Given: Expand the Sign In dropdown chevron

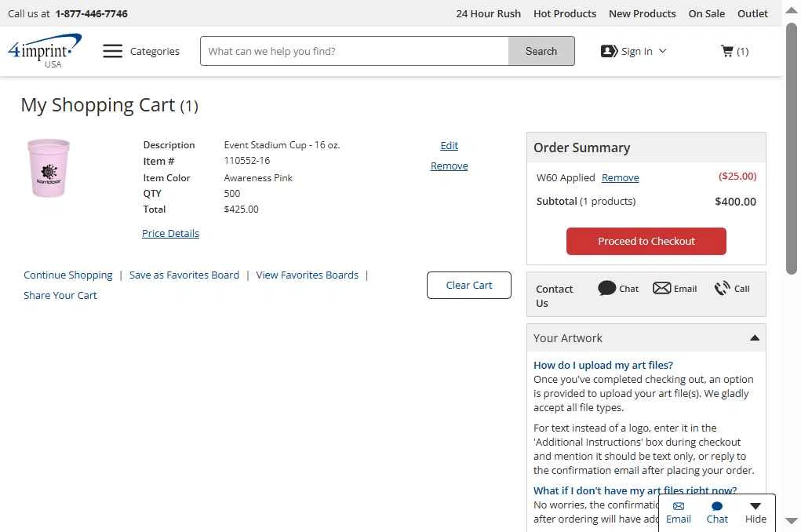Looking at the screenshot, I should pos(662,51).
